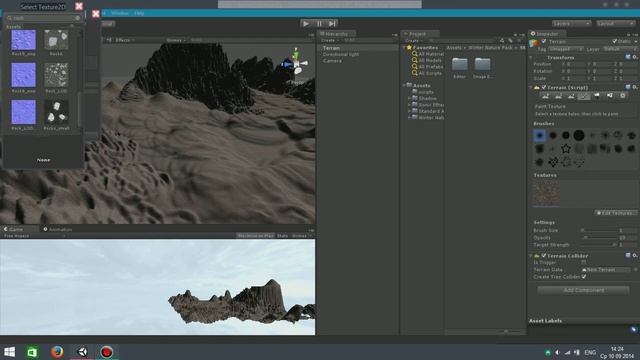Click the Pause button in toolbar

point(319,24)
